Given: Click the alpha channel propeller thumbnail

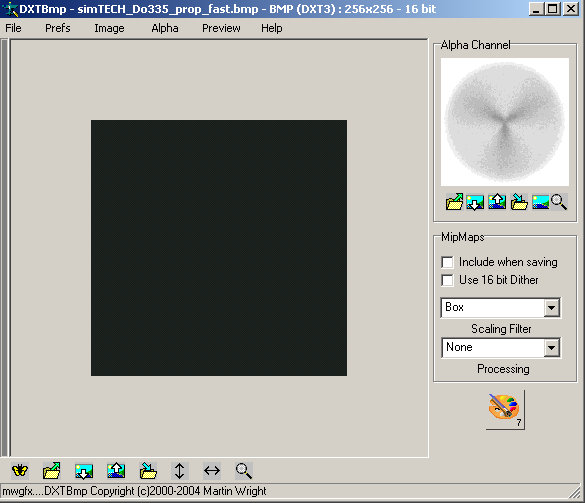Looking at the screenshot, I should (505, 122).
